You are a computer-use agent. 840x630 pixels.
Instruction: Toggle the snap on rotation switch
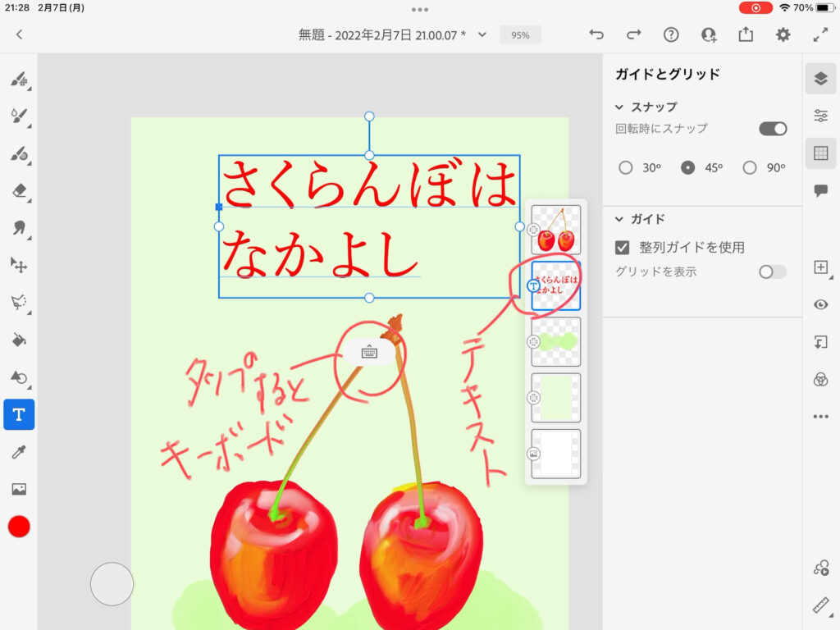point(772,129)
